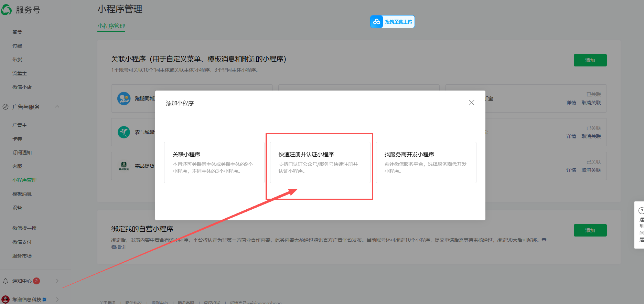This screenshot has width=644, height=304.
Task: Open 通知中心 in the sidebar
Action: pos(22,281)
